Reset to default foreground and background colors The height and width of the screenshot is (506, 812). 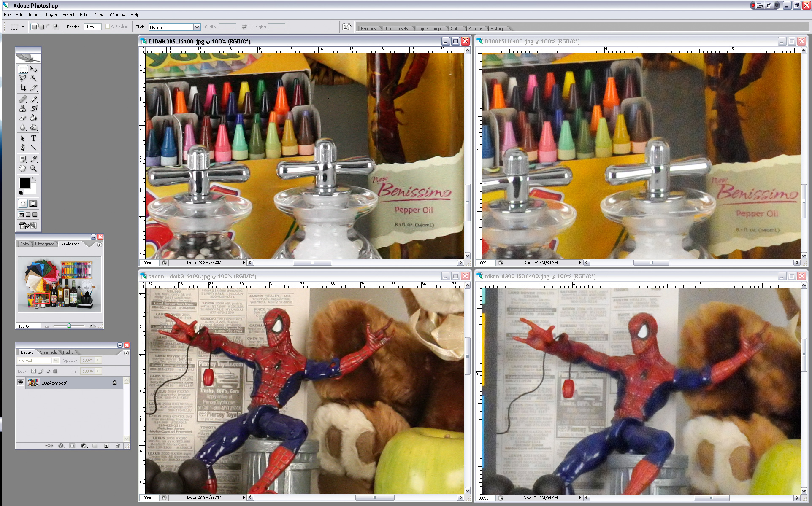coord(20,193)
